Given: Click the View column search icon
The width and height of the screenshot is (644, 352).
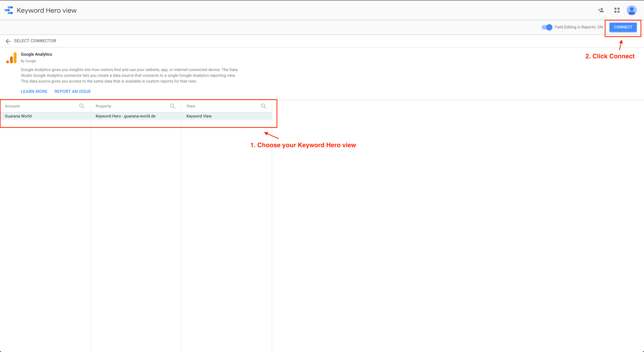Looking at the screenshot, I should [x=263, y=106].
